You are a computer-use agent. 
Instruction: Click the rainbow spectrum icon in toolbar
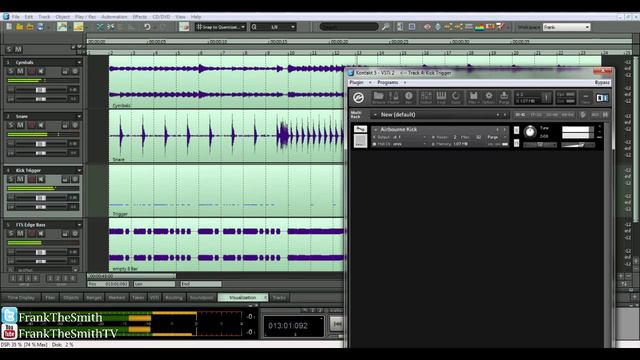(479, 27)
